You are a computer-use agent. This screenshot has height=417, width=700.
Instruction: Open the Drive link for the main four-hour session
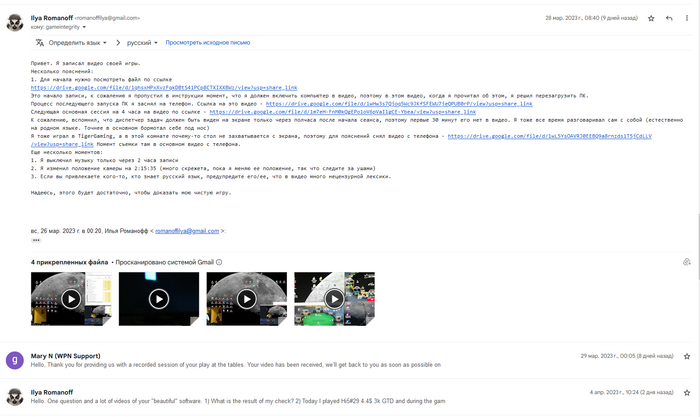342,112
